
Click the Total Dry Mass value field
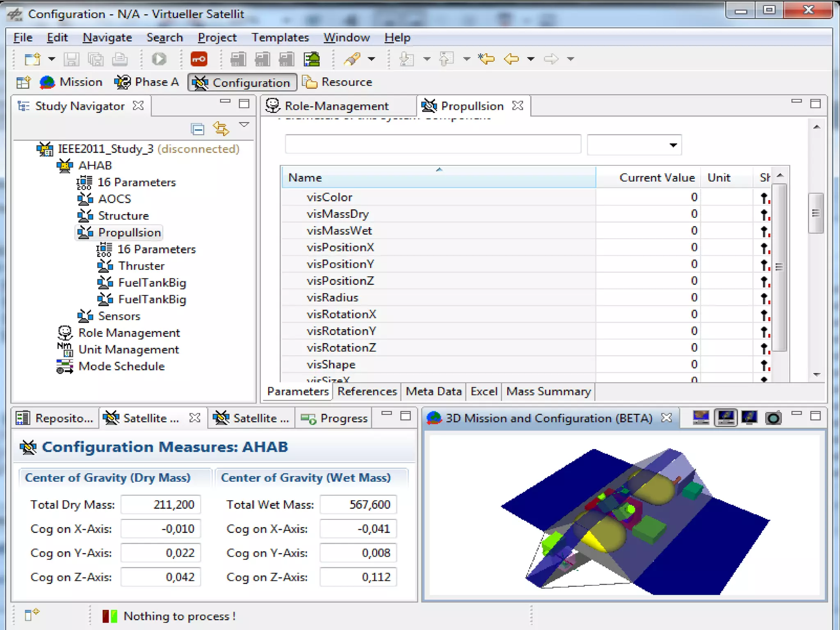pos(161,504)
